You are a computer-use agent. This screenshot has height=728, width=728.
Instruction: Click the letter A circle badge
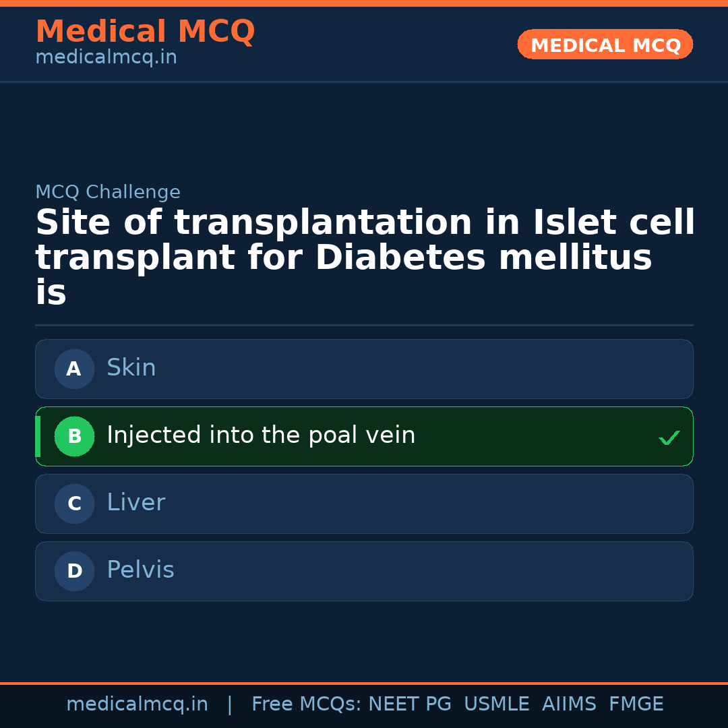tap(74, 369)
